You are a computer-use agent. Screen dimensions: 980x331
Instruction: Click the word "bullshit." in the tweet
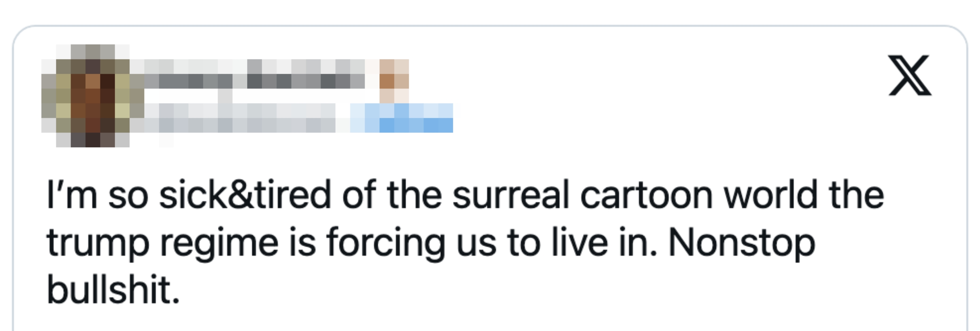[x=113, y=290]
